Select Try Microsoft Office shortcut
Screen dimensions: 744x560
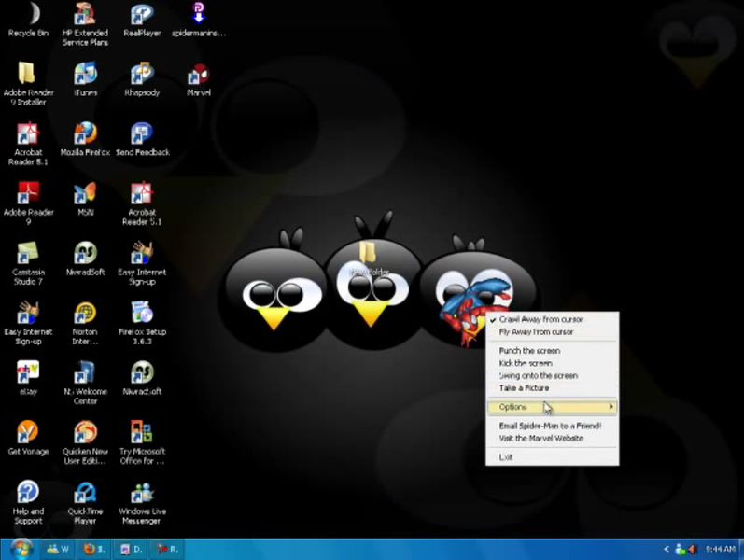click(142, 441)
